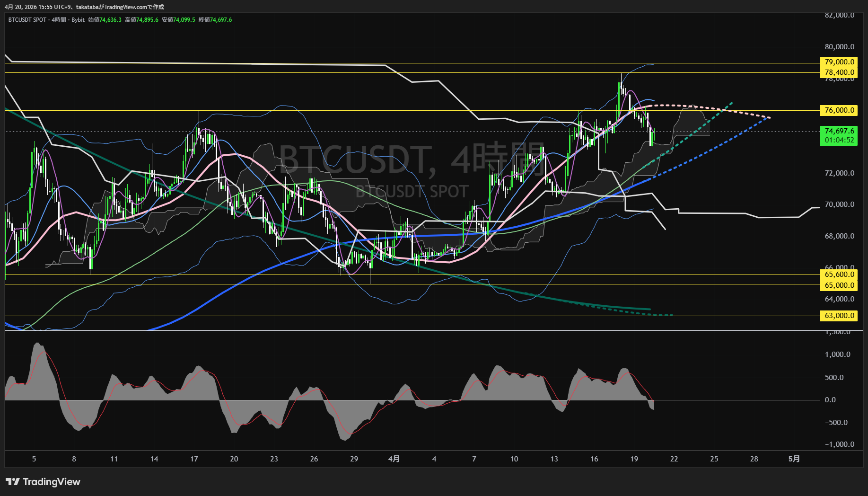Click the 79,000.0 yellow price label
868x496 pixels.
[x=839, y=62]
